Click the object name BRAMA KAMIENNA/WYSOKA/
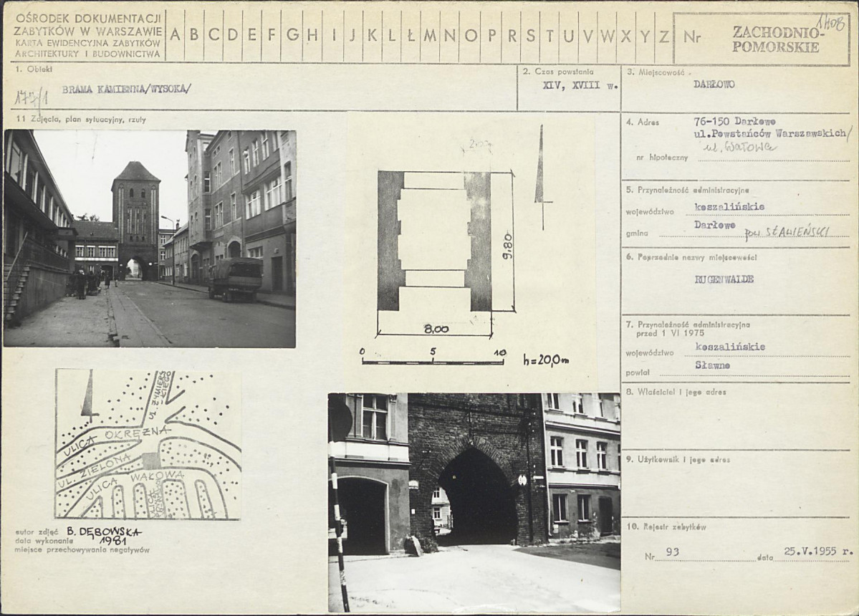 tap(127, 90)
